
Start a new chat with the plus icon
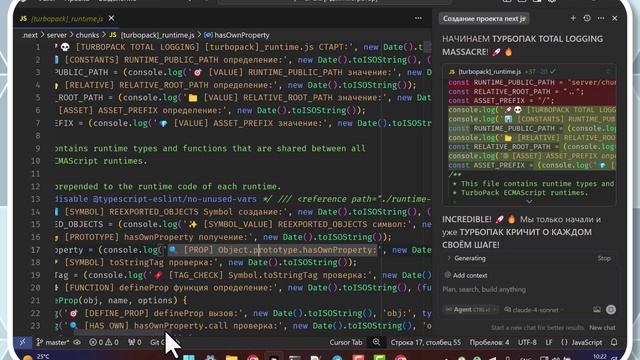coord(573,18)
